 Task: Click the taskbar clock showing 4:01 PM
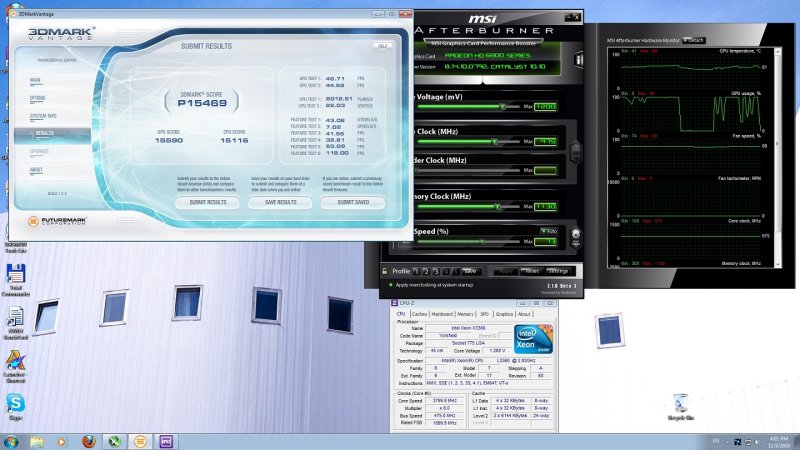tap(781, 442)
